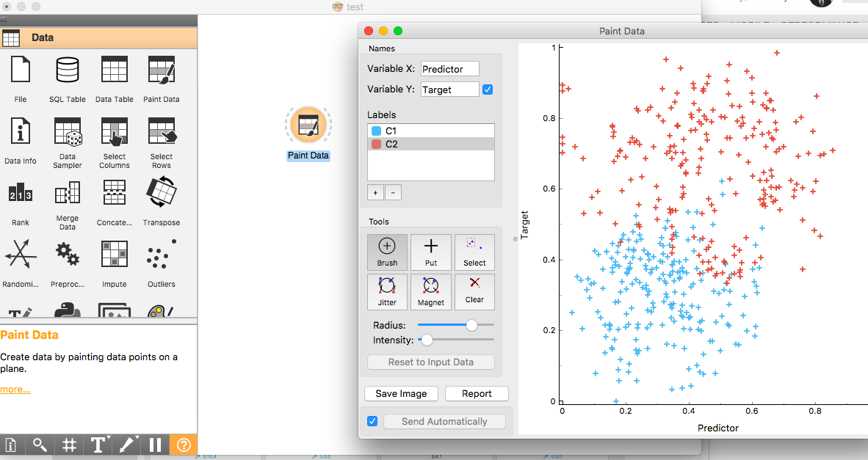Select label C1 in Labels list
Viewport: 868px width, 460px height.
[x=430, y=131]
